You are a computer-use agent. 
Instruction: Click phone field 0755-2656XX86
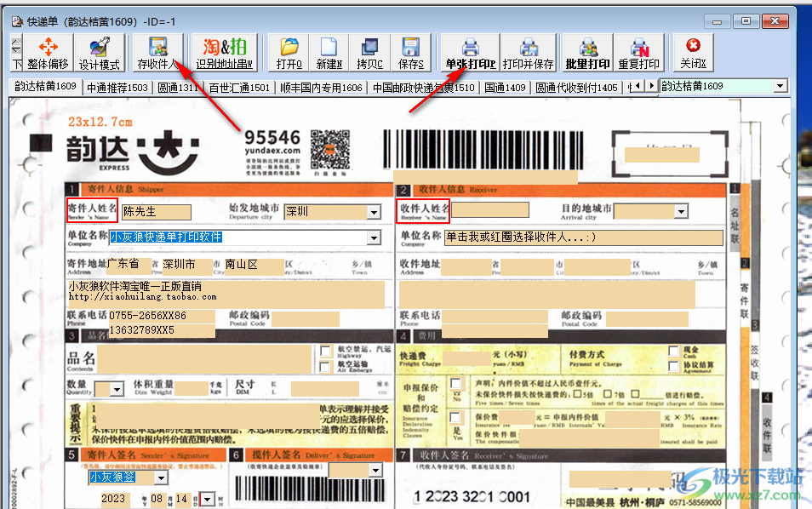pos(162,316)
